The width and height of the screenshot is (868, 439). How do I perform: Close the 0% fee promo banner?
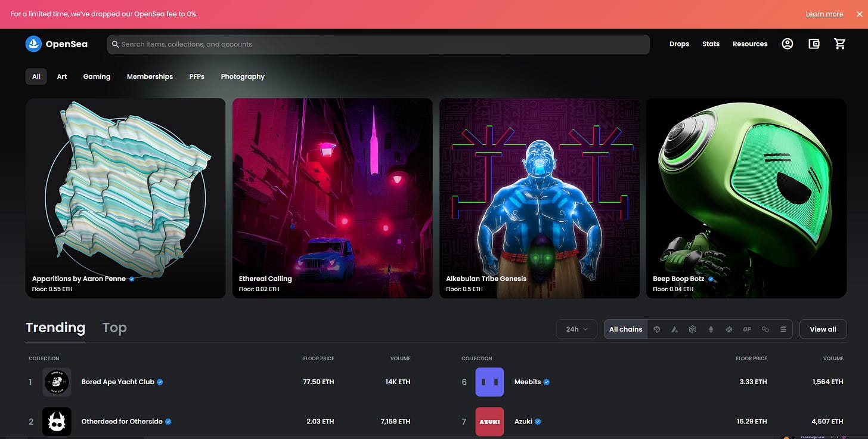point(858,14)
